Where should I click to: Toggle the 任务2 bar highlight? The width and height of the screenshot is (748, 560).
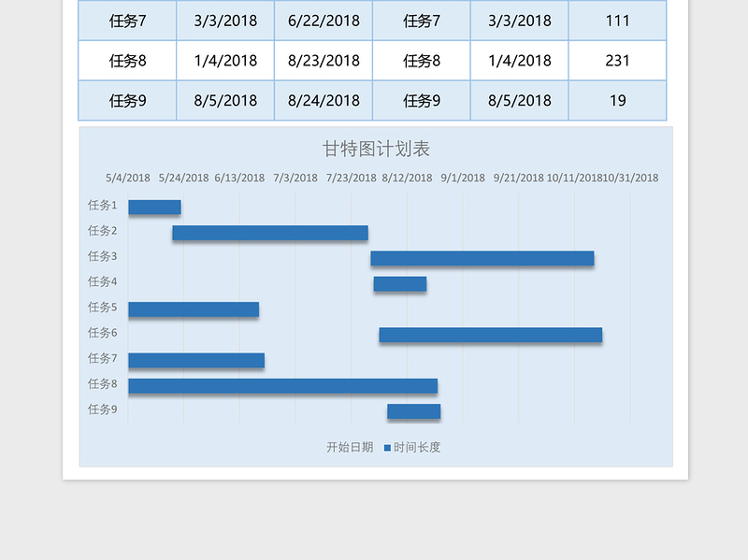coord(271,231)
